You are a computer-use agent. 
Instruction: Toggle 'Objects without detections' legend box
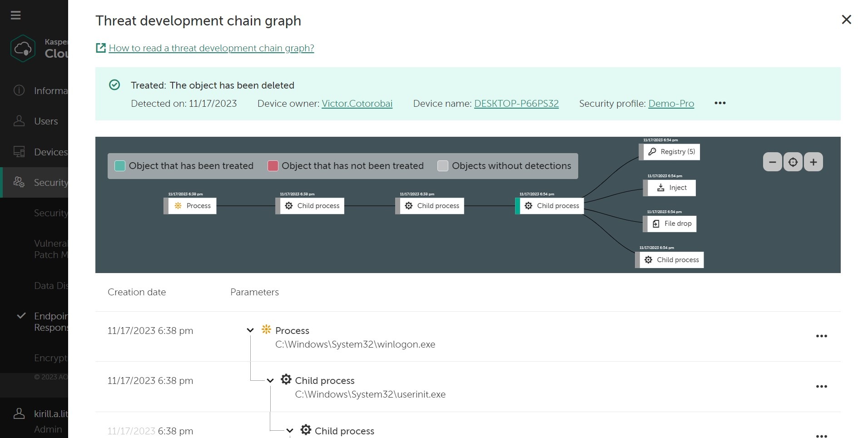tap(442, 166)
